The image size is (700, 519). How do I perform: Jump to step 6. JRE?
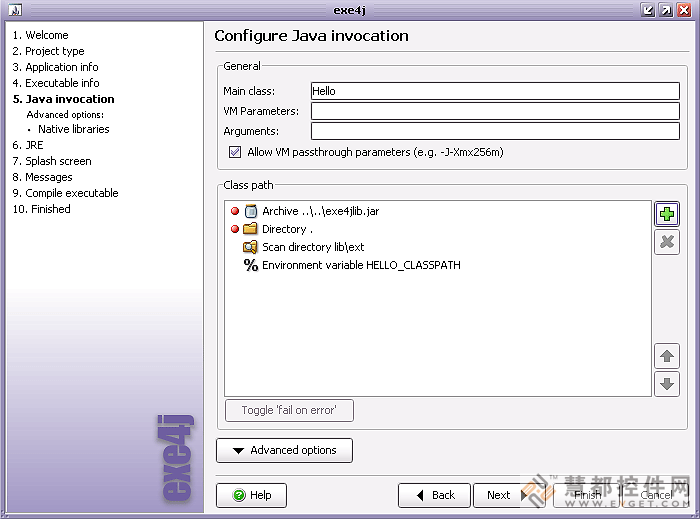[28, 145]
